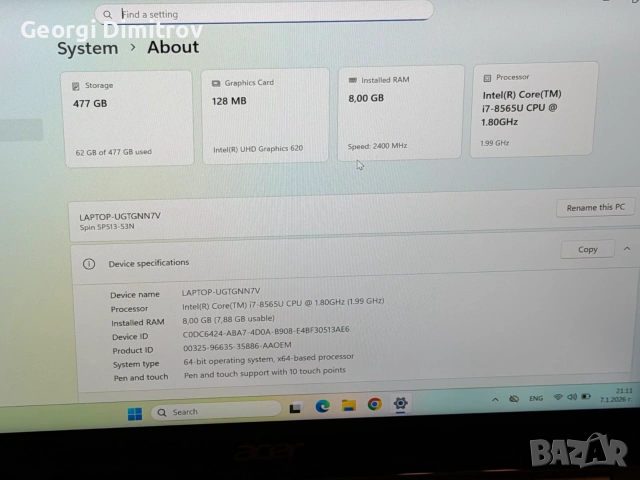Show hidden tray icons chevron
This screenshot has height=480, width=640.
click(495, 400)
